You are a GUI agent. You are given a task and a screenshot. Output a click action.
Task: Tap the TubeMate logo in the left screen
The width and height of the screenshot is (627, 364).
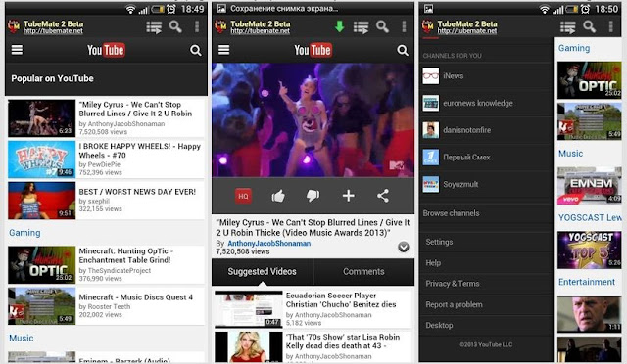click(14, 26)
